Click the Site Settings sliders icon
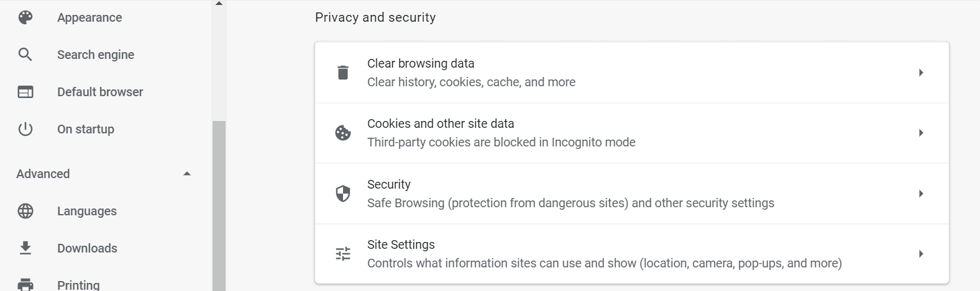The width and height of the screenshot is (980, 291). [343, 254]
